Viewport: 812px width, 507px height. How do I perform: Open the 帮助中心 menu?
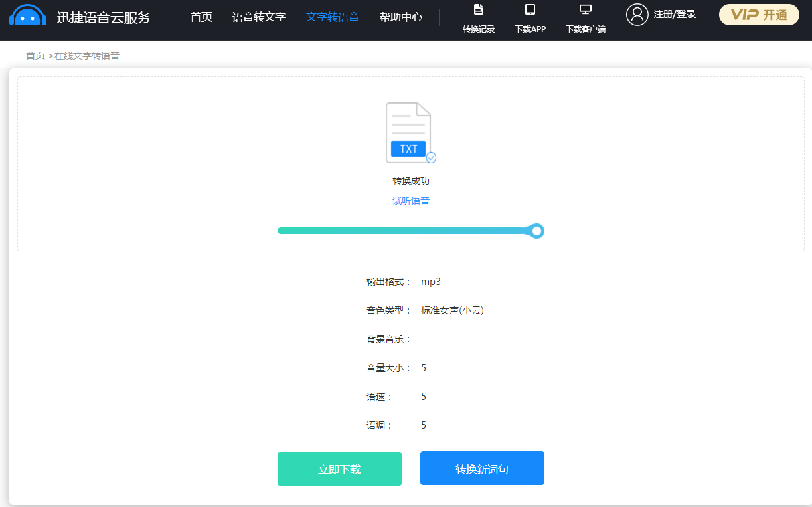401,17
